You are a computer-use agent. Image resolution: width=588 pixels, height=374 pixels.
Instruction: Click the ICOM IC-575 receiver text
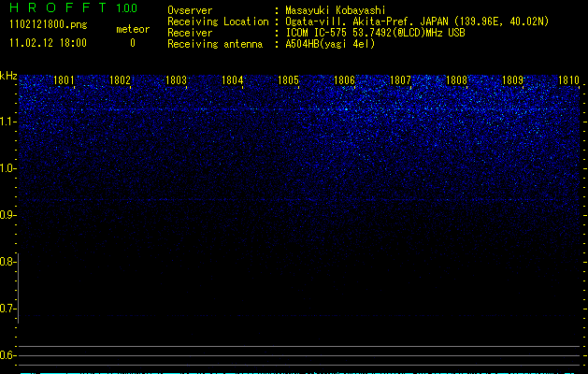pyautogui.click(x=375, y=33)
